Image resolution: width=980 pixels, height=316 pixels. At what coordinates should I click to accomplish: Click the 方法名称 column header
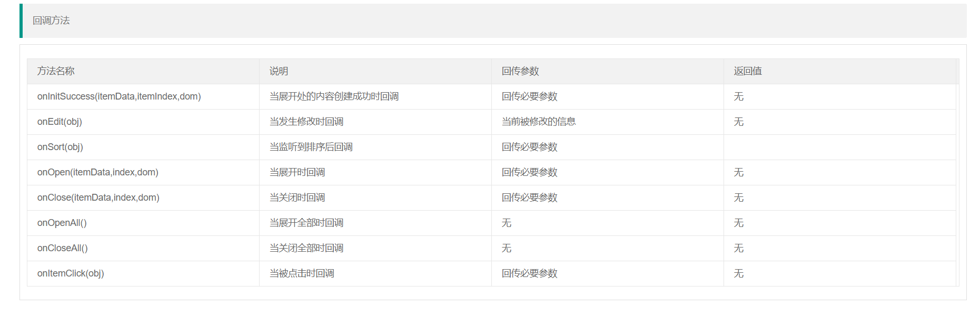pos(56,71)
